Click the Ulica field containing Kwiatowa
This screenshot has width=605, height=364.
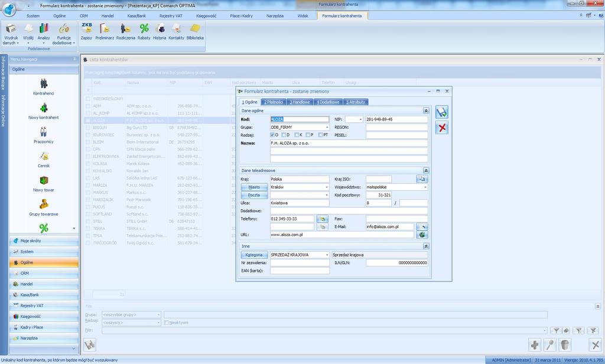(300, 203)
